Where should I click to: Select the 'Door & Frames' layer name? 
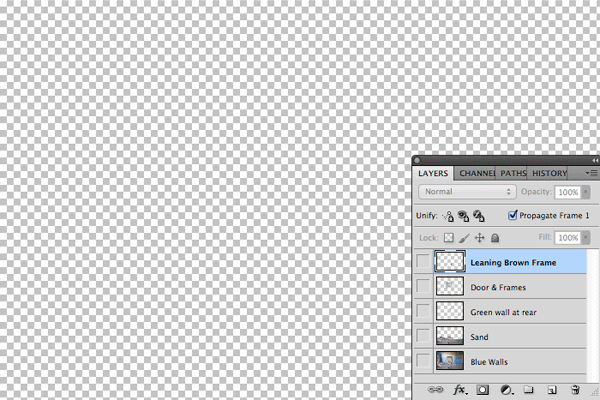pos(498,287)
